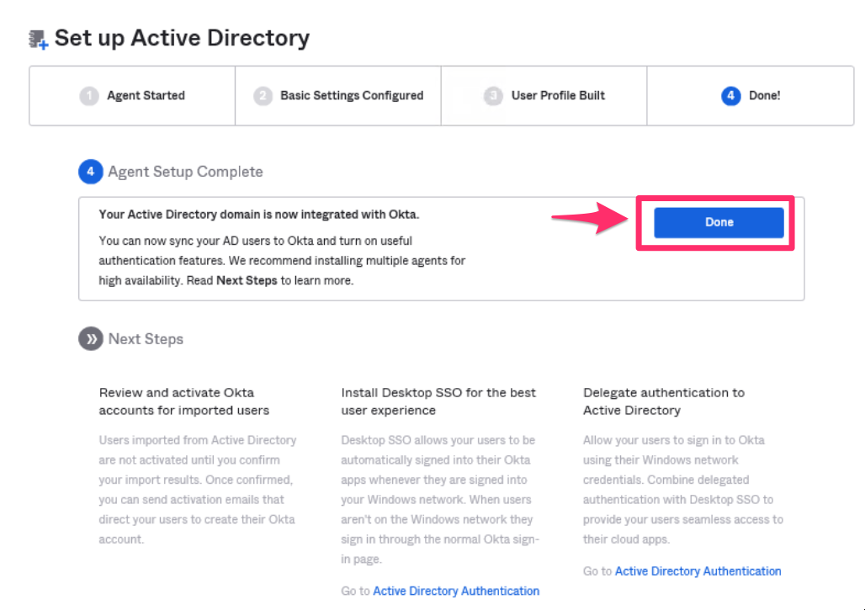Open Active Directory Authentication under Desktop SSO

(455, 591)
